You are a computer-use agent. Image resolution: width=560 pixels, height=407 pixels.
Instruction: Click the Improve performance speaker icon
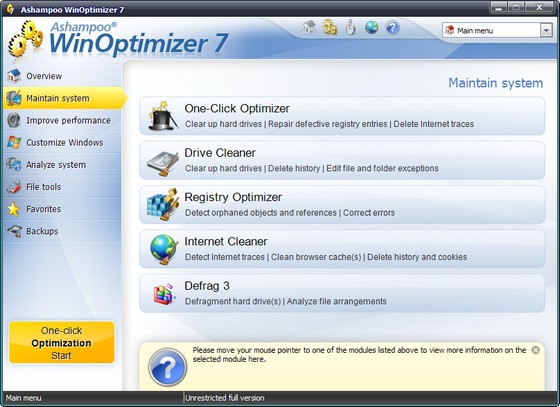pos(14,120)
